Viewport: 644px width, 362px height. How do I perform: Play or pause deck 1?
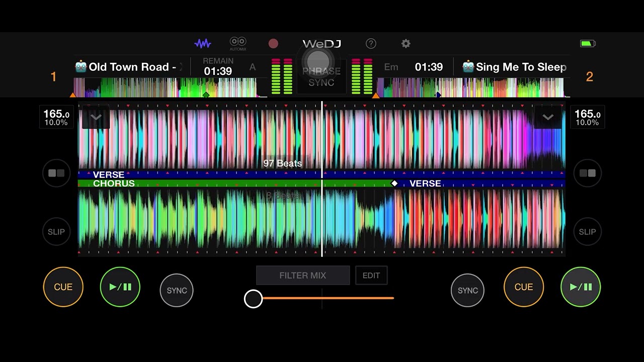coord(120,287)
